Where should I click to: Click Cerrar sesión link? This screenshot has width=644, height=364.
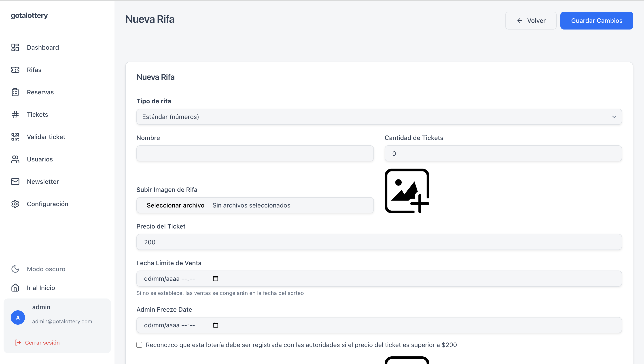pyautogui.click(x=42, y=343)
